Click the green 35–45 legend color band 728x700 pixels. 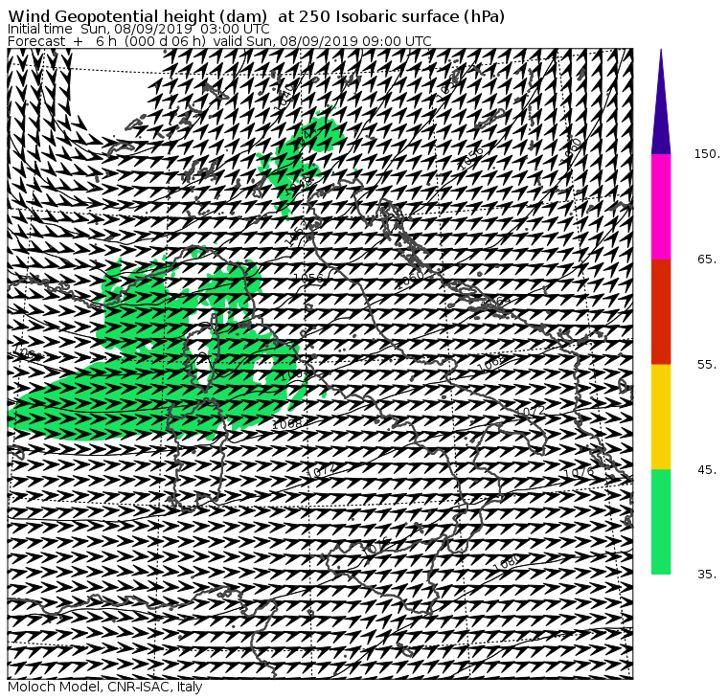tap(661, 522)
